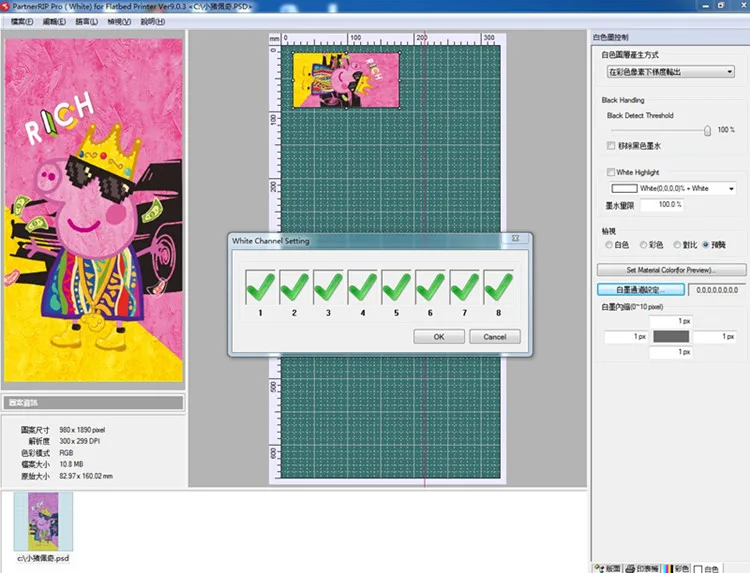This screenshot has width=750, height=573.
Task: Click the original size 82.97 x 160.02 mm
Action: pos(86,476)
